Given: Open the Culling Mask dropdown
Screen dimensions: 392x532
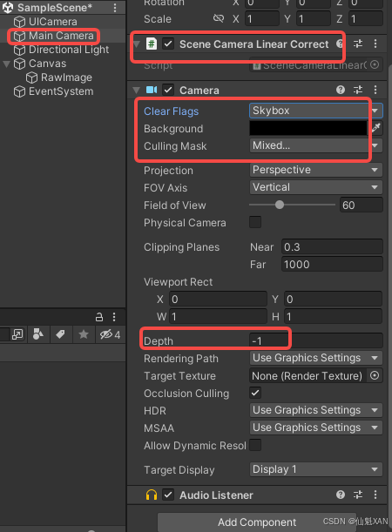Looking at the screenshot, I should tap(316, 145).
